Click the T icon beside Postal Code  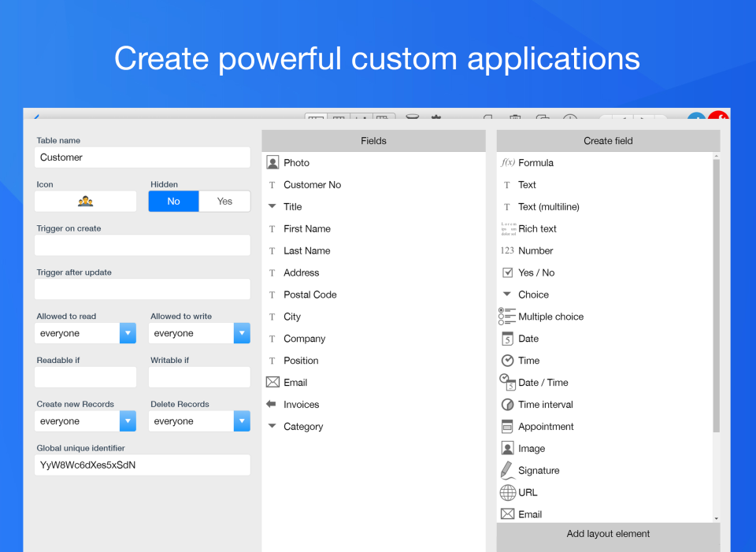[272, 295]
